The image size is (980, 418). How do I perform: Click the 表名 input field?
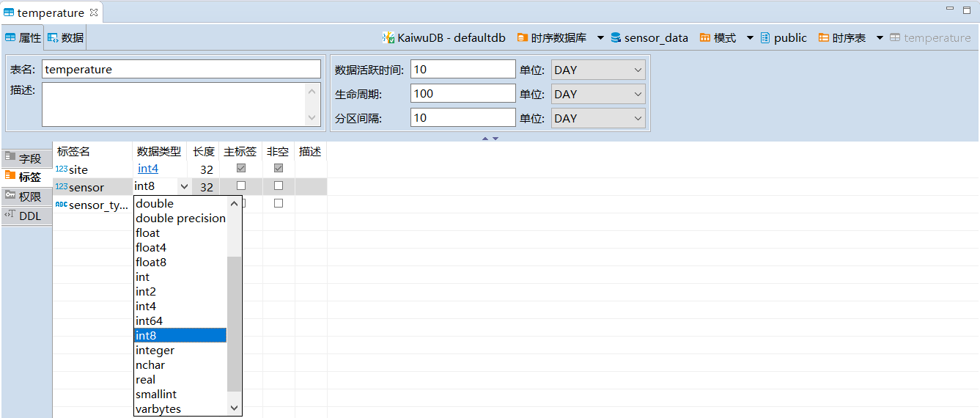pos(181,70)
